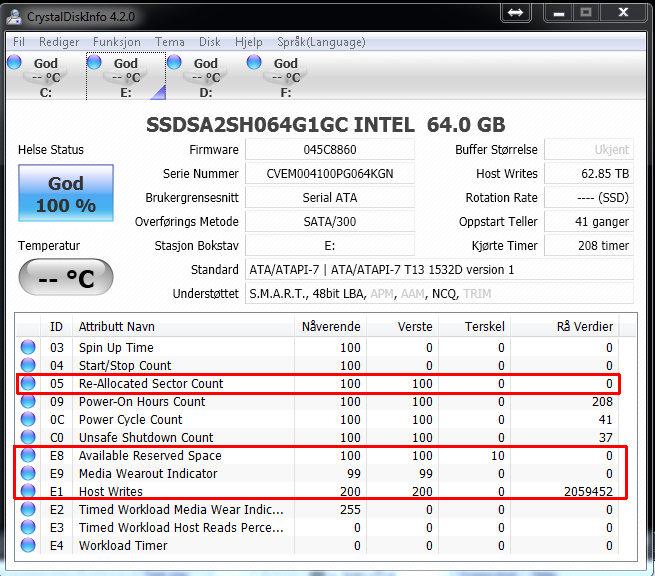Open the Tema menu
Viewport: 655px width, 576px height.
coord(170,42)
